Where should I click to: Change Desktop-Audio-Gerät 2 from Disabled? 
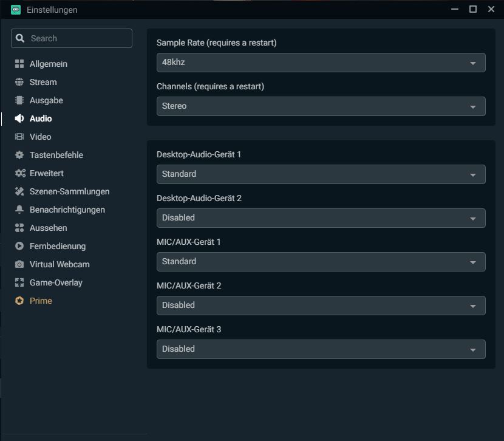[321, 218]
